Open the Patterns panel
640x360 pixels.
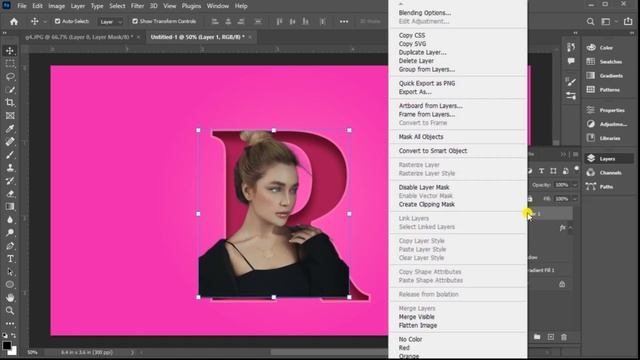click(x=609, y=89)
